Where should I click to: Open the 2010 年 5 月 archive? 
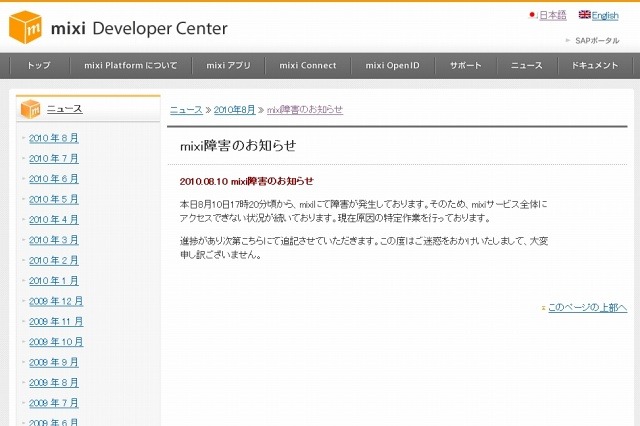coord(53,200)
